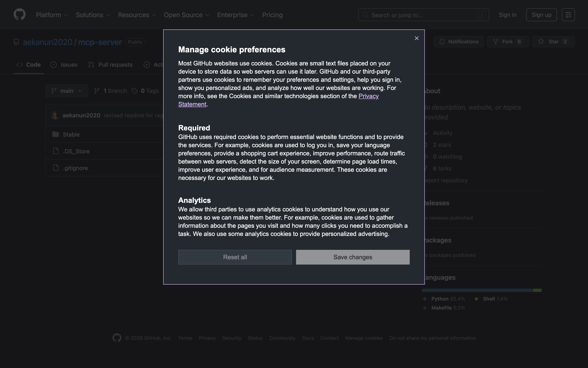Image resolution: width=588 pixels, height=368 pixels.
Task: Click the Fork repository icon
Action: (496, 42)
